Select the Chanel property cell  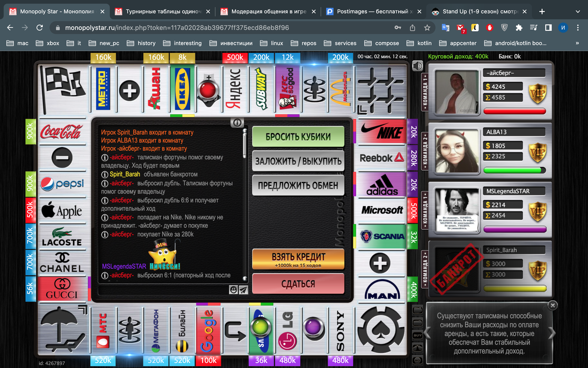(62, 263)
